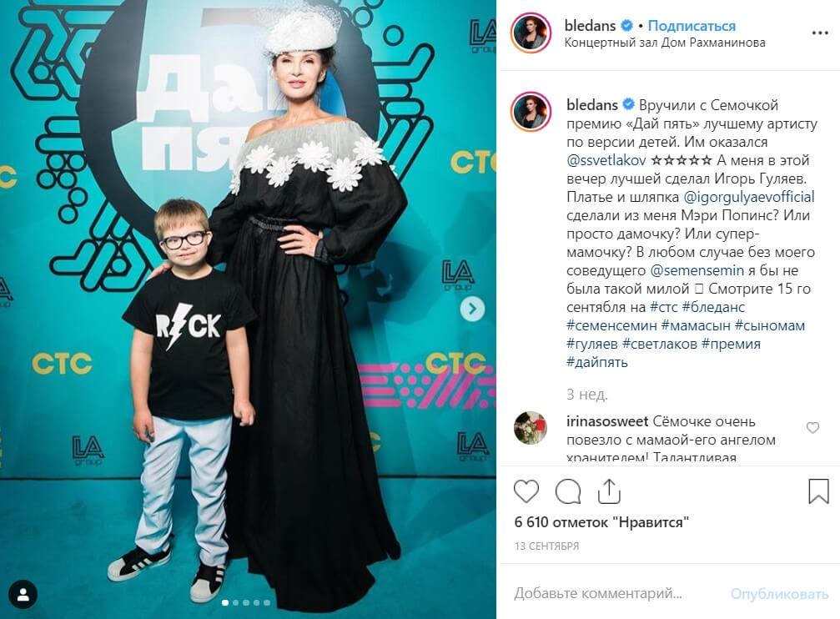Viewport: 840px width, 619px height.
Task: Save the post with the bookmark icon
Action: 818,491
